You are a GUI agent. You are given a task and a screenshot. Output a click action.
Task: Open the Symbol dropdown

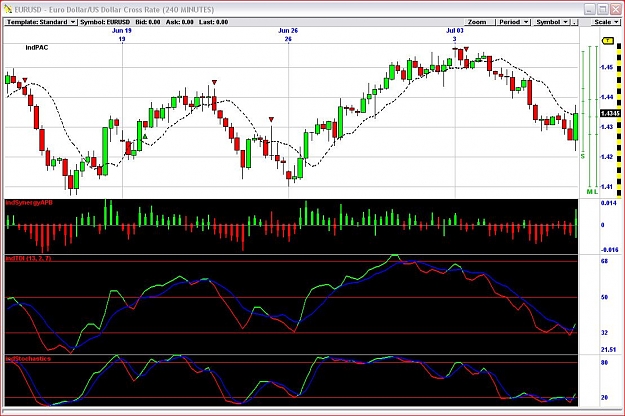(x=552, y=22)
